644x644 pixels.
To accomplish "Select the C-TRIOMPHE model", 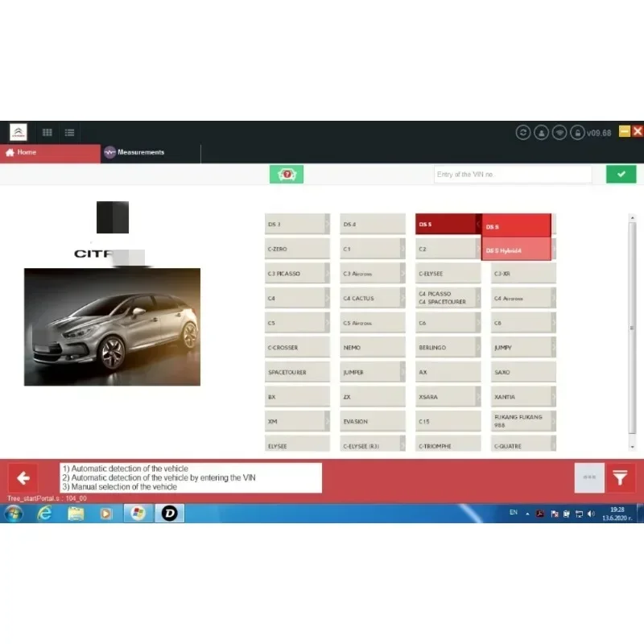I will tap(448, 444).
